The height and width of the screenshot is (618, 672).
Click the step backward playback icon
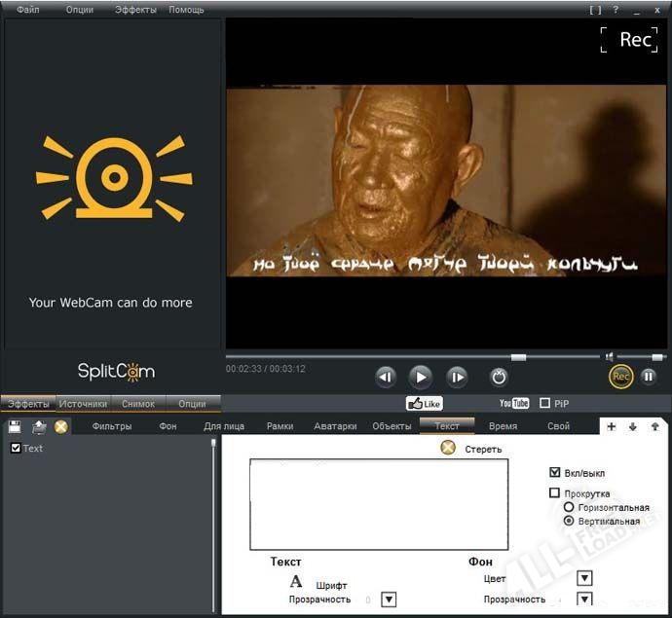coord(386,377)
